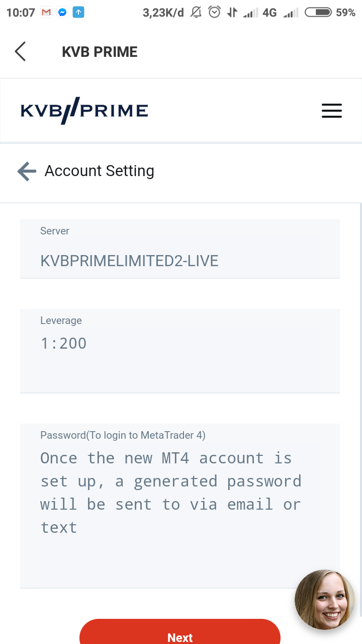
Task: Click the Password information field
Action: click(180, 506)
